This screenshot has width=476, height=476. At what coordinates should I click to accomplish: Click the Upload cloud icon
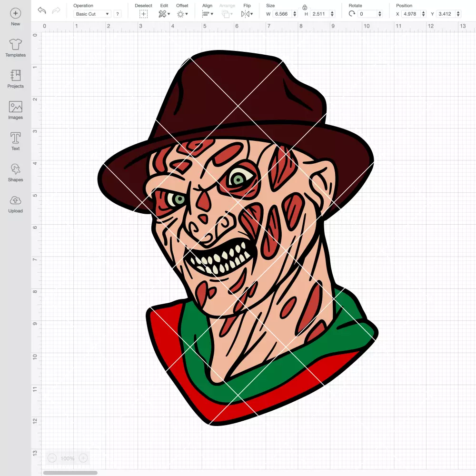click(x=16, y=200)
